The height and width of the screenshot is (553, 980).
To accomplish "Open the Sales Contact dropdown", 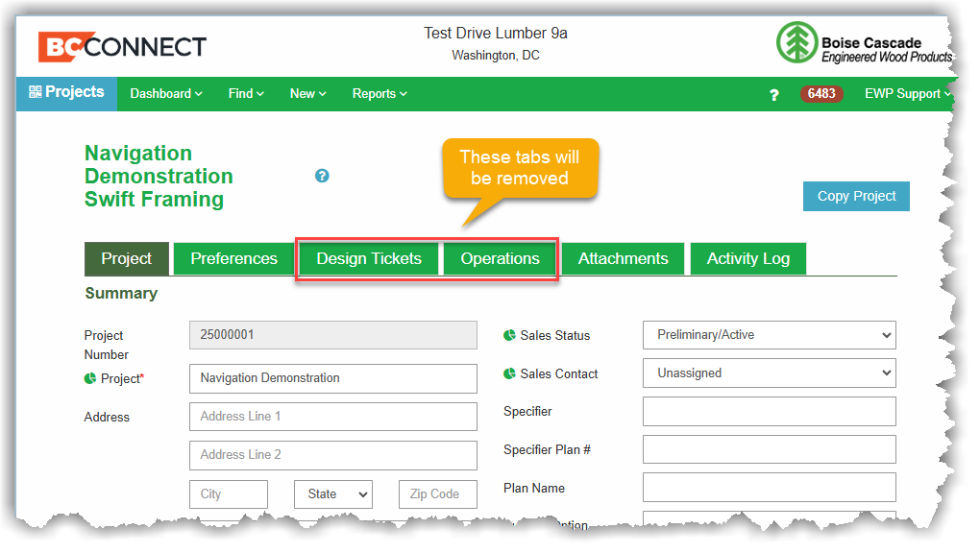I will (769, 373).
